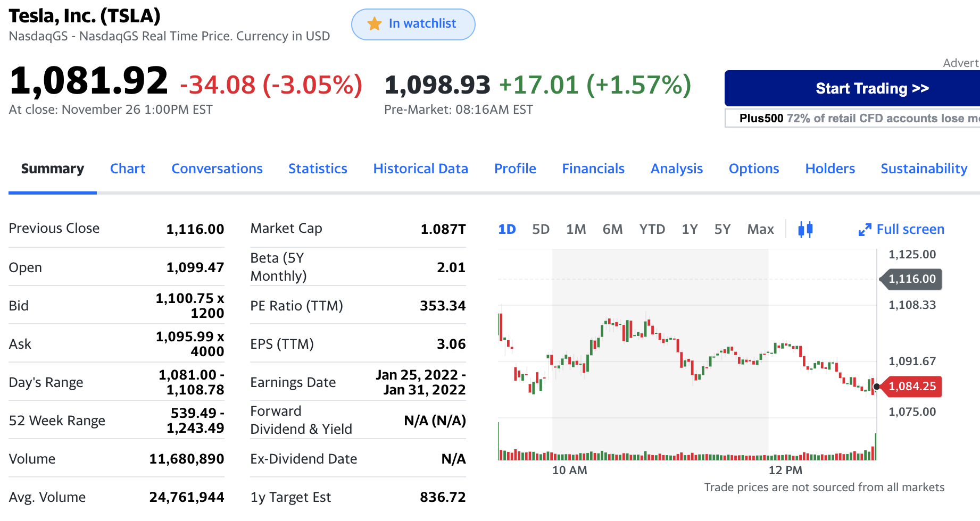Click the gray 1,116.00 previous close label
980x521 pixels.
tap(912, 279)
